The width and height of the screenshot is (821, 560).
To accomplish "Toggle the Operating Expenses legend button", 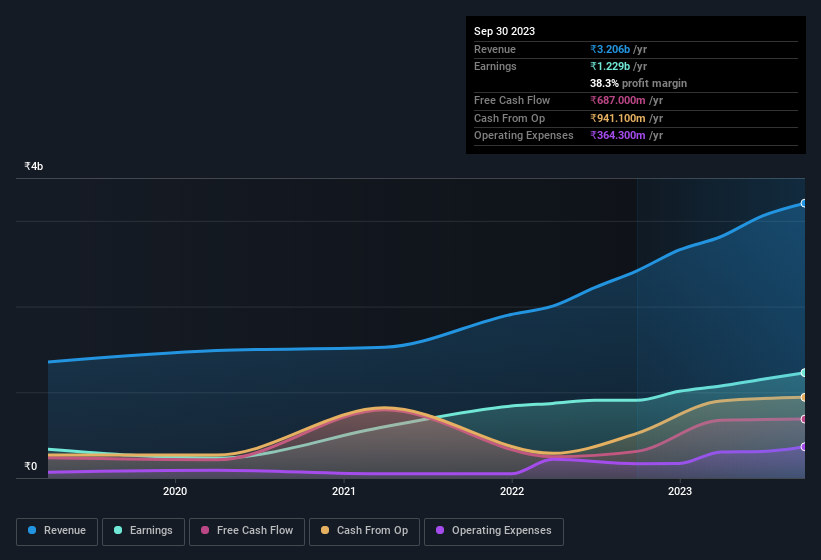I will 493,531.
